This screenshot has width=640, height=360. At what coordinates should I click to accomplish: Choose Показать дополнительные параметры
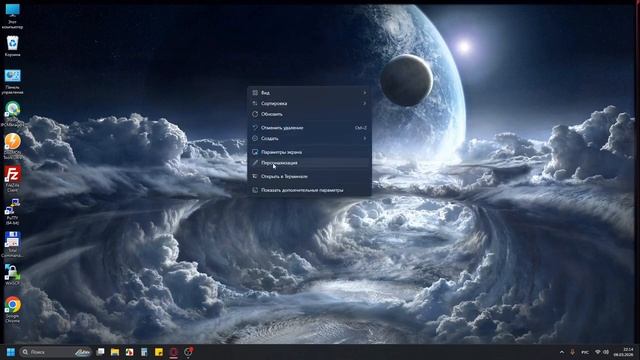[x=309, y=190]
